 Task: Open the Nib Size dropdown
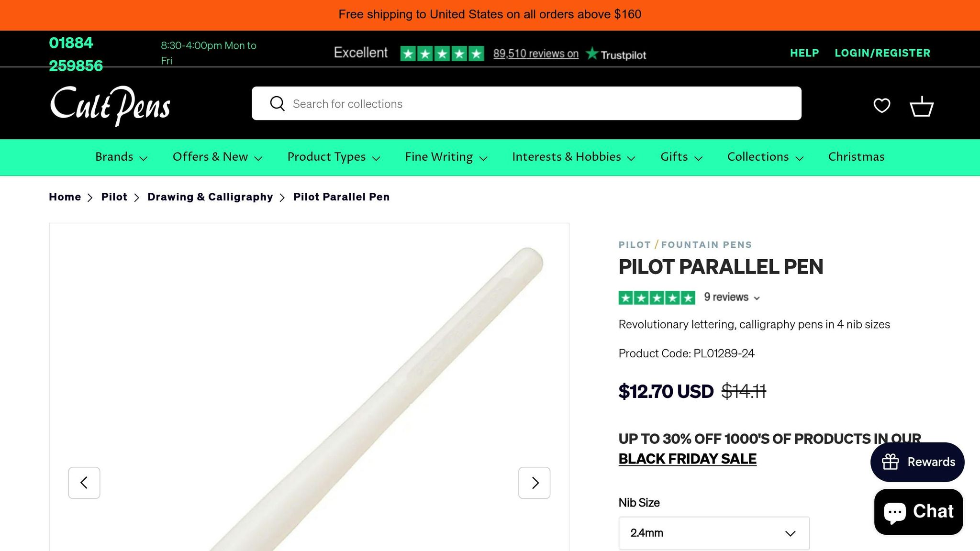(713, 533)
